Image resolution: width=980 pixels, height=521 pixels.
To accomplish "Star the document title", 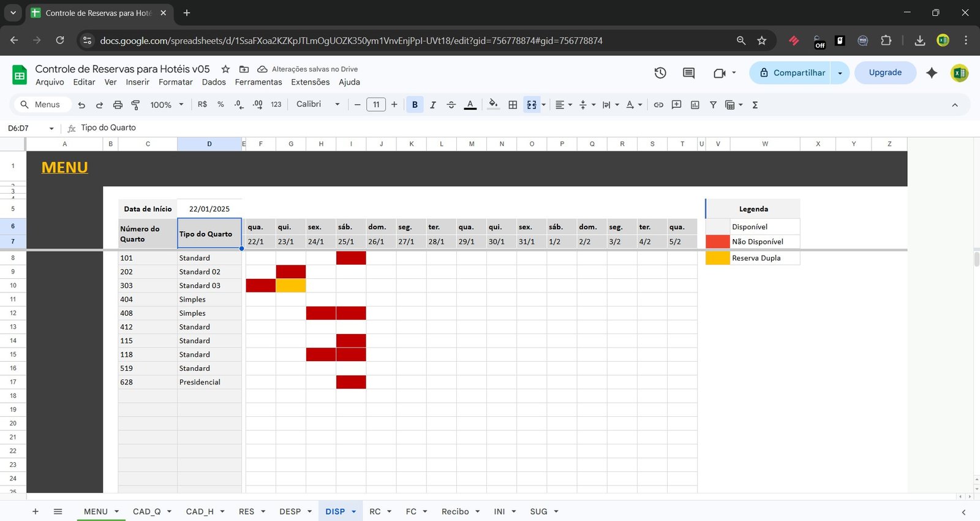I will pyautogui.click(x=225, y=69).
